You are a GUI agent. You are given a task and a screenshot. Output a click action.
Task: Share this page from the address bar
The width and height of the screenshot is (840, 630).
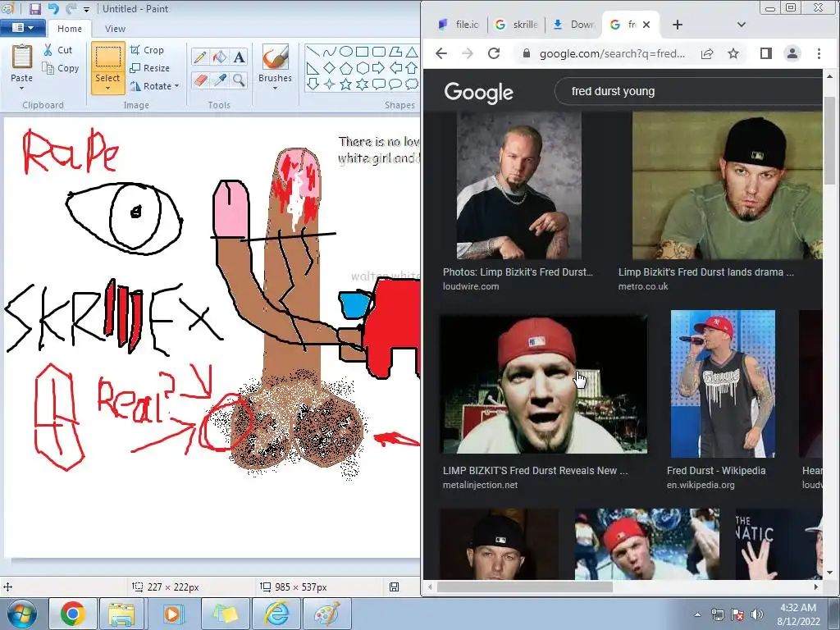(x=707, y=53)
